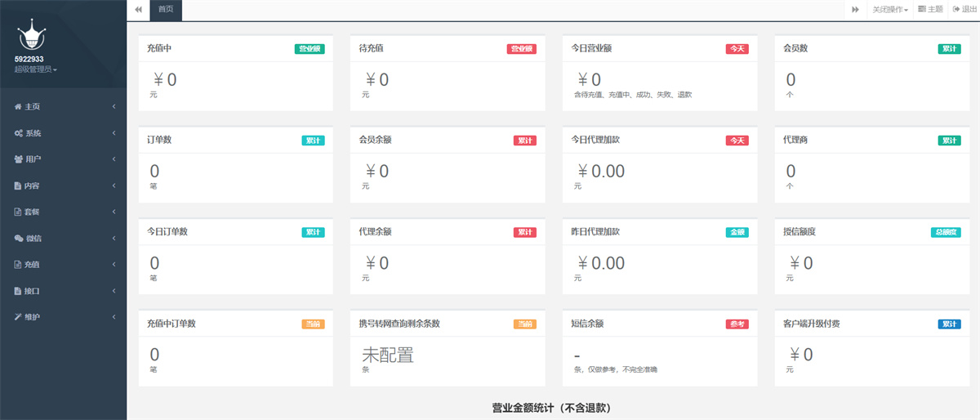980x420 pixels.
Task: Open the 超级管理员 user dropdown
Action: [35, 69]
